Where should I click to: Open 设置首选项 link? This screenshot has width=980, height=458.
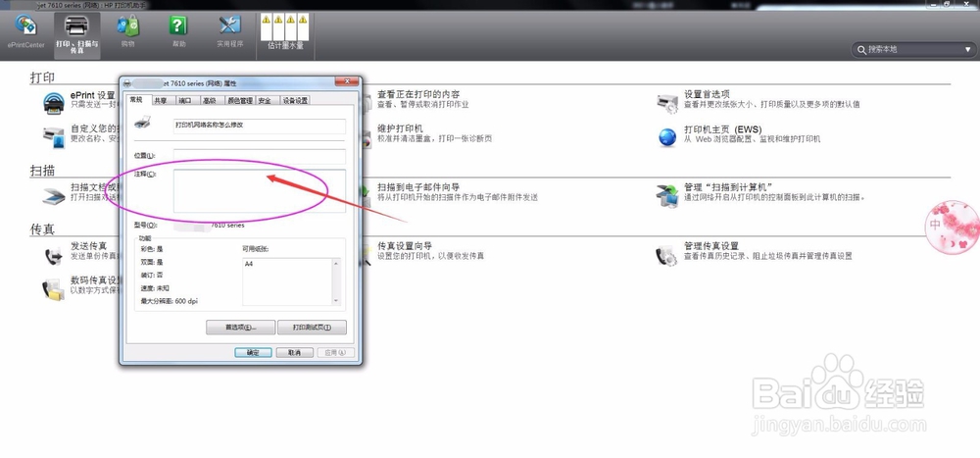click(707, 94)
